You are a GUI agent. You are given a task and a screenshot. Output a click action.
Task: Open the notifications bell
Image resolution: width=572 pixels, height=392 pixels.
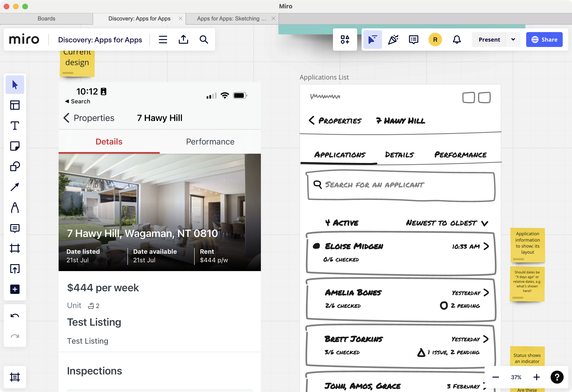(457, 39)
